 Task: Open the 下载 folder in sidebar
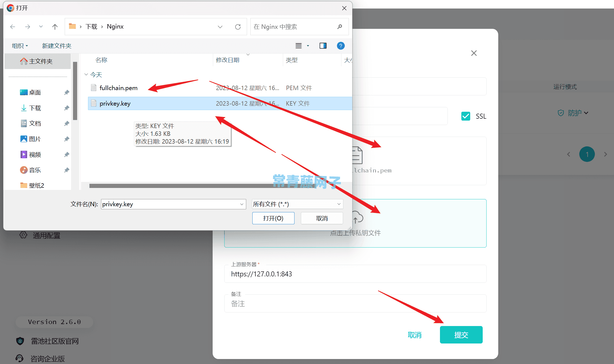click(35, 108)
